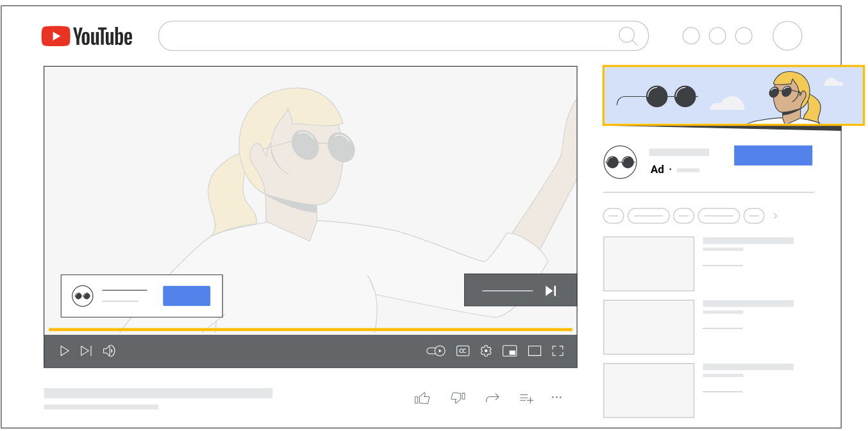
Task: Expand filter chips with right chevron
Action: click(775, 216)
